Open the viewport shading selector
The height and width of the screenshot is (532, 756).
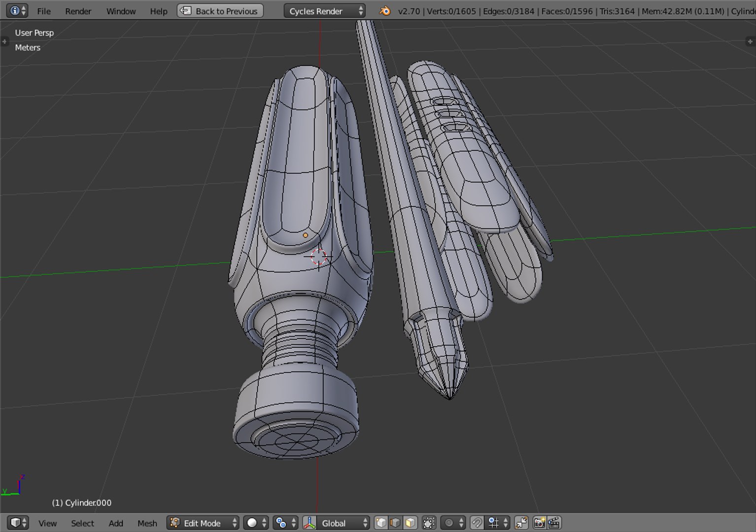(256, 523)
